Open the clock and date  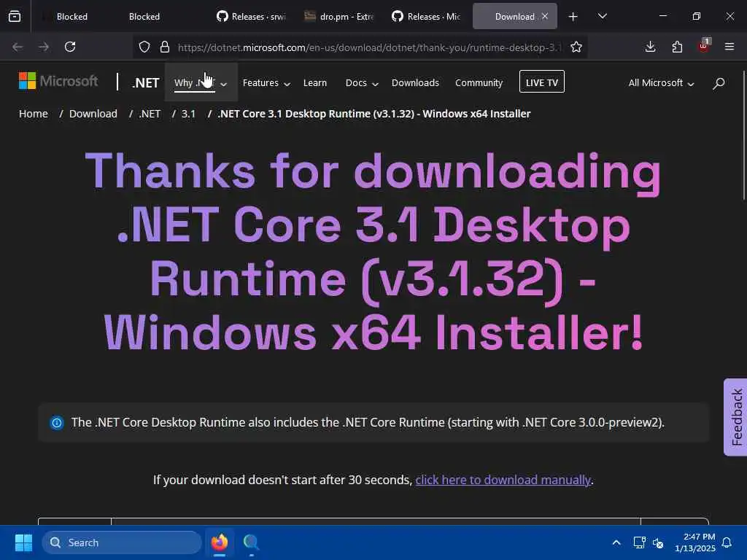[694, 542]
